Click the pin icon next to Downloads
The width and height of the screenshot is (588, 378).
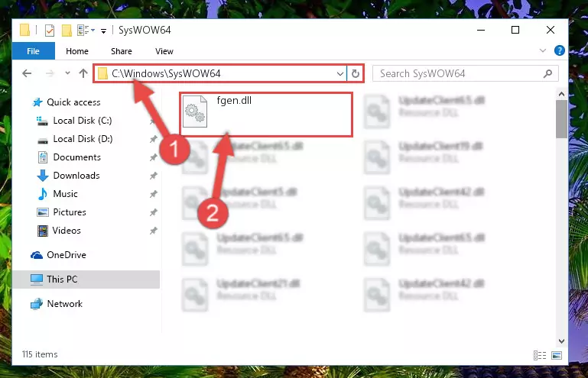154,176
